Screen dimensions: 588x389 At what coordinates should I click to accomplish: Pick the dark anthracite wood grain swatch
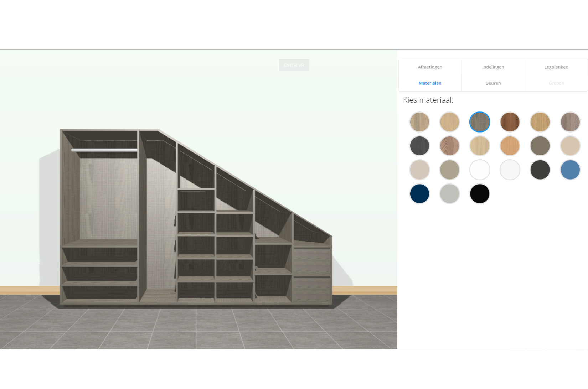point(419,146)
